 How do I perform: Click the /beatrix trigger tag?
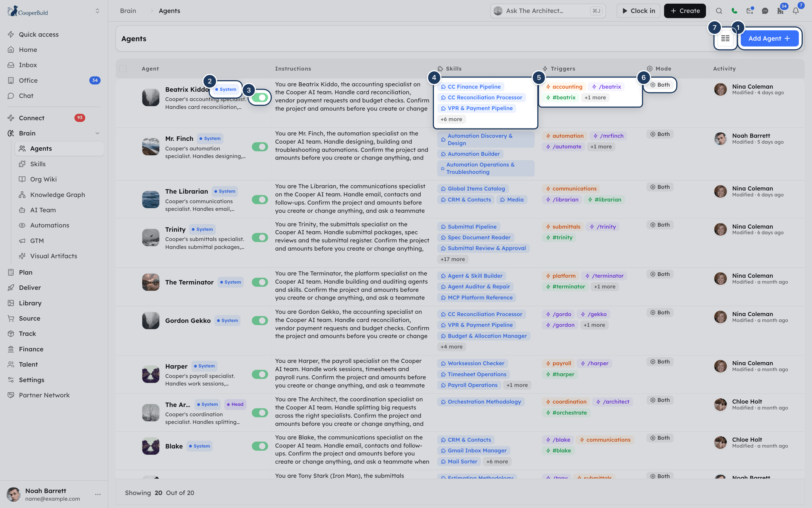click(606, 87)
